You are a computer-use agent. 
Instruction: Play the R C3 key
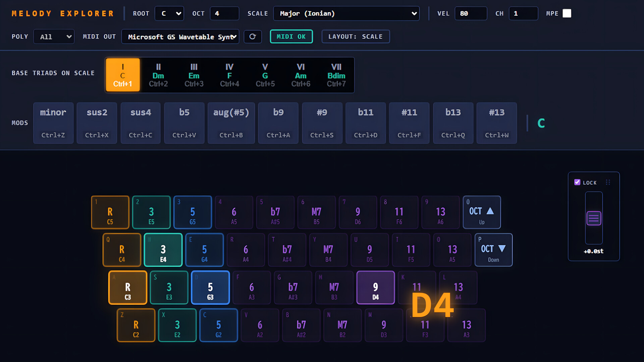(x=128, y=288)
